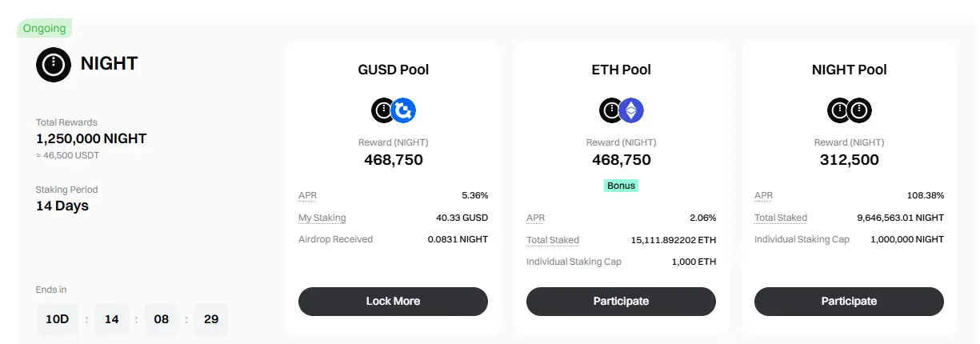Click the NIGHT token logo icon
Screen dimensions: 980x344
tap(54, 65)
